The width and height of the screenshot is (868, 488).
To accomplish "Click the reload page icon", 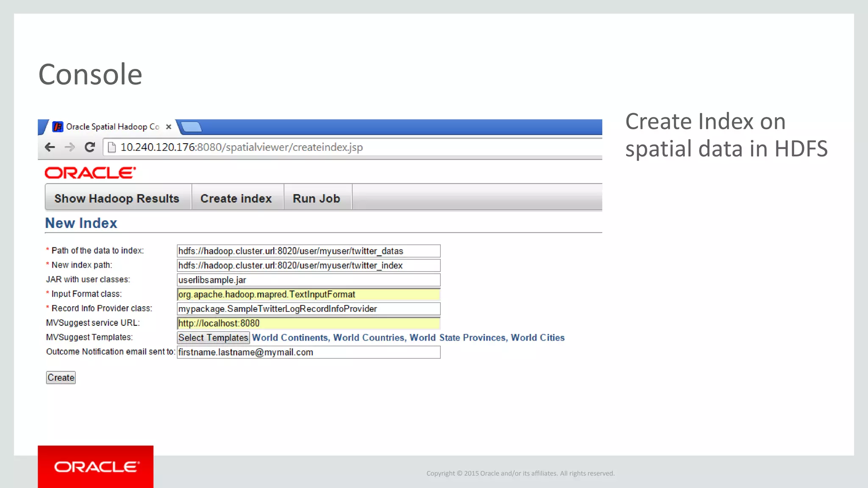I will (89, 147).
